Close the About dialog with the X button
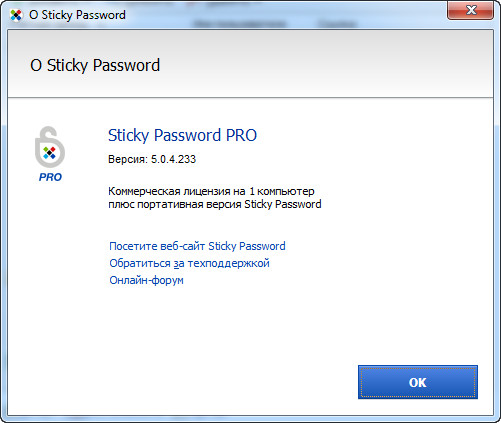This screenshot has width=501, height=423. 470,11
